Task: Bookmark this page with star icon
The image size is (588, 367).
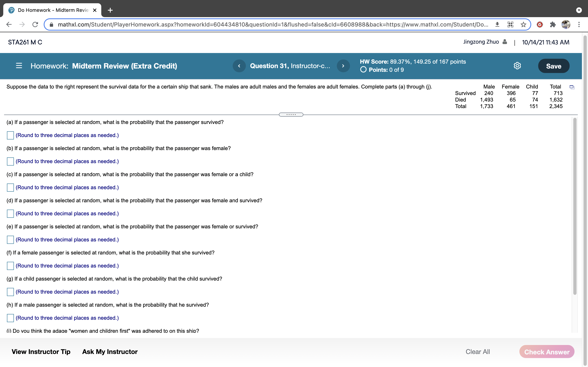Action: 523,24
